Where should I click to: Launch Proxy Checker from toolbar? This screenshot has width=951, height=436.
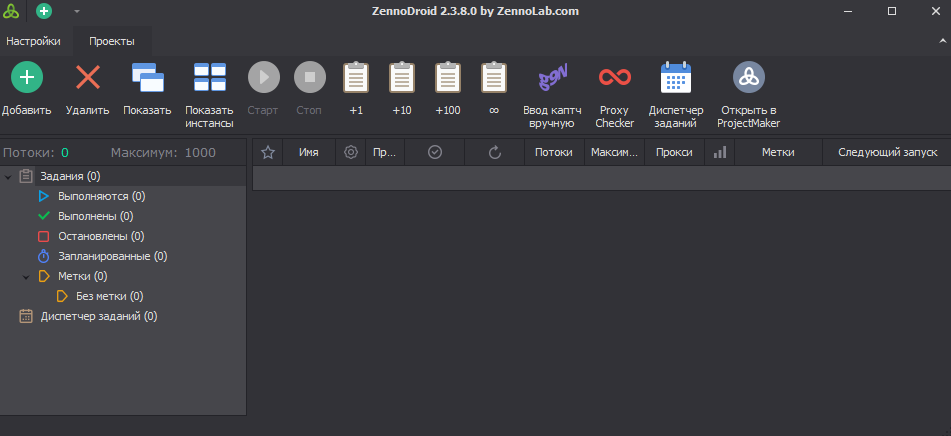(x=615, y=78)
